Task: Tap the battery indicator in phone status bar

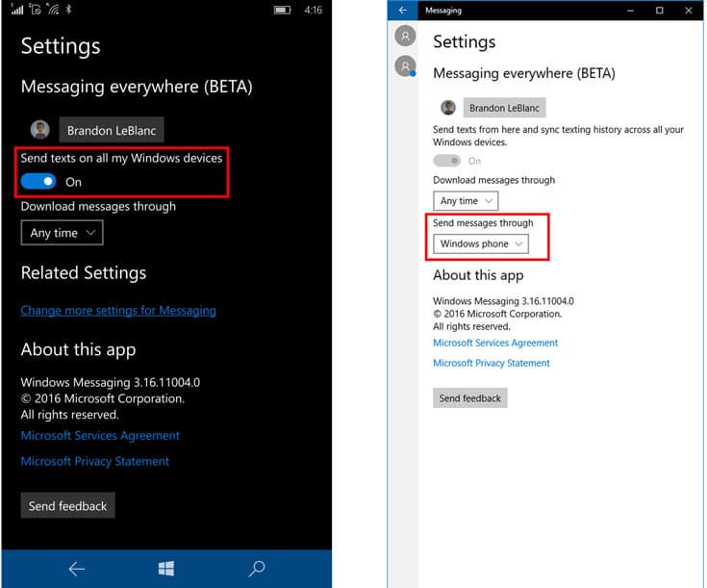Action: coord(282,10)
